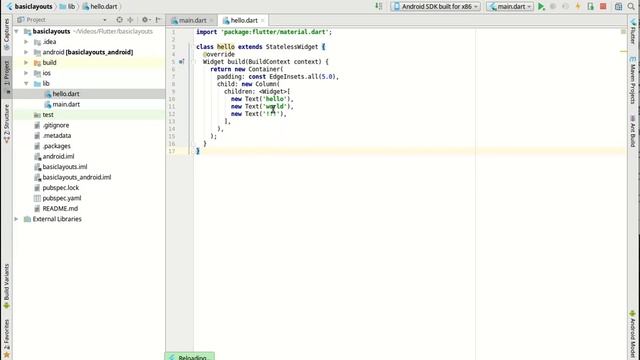
Task: Select README.md file
Action: (x=60, y=209)
